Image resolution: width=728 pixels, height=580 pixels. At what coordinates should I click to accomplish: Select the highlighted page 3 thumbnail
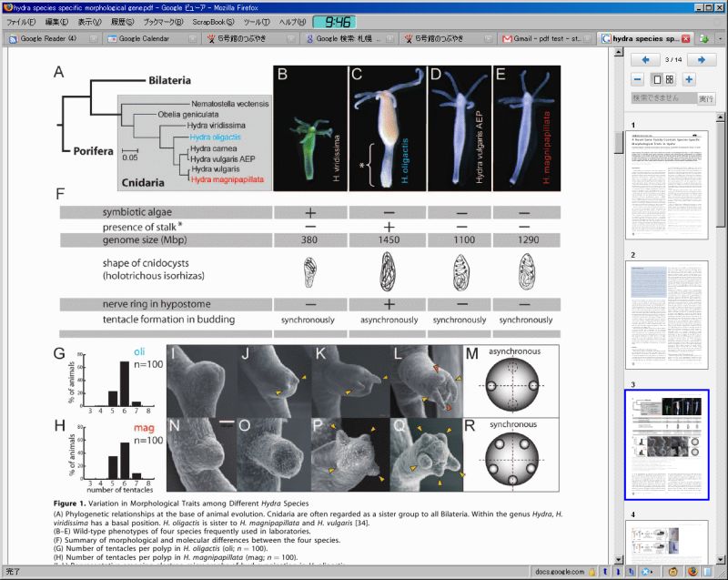pyautogui.click(x=667, y=445)
